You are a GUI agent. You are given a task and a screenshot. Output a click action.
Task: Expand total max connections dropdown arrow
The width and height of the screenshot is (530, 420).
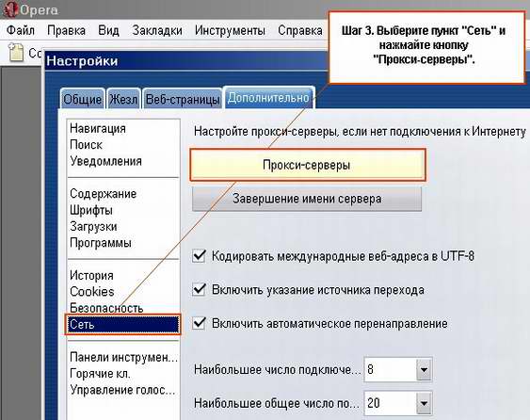click(x=424, y=403)
